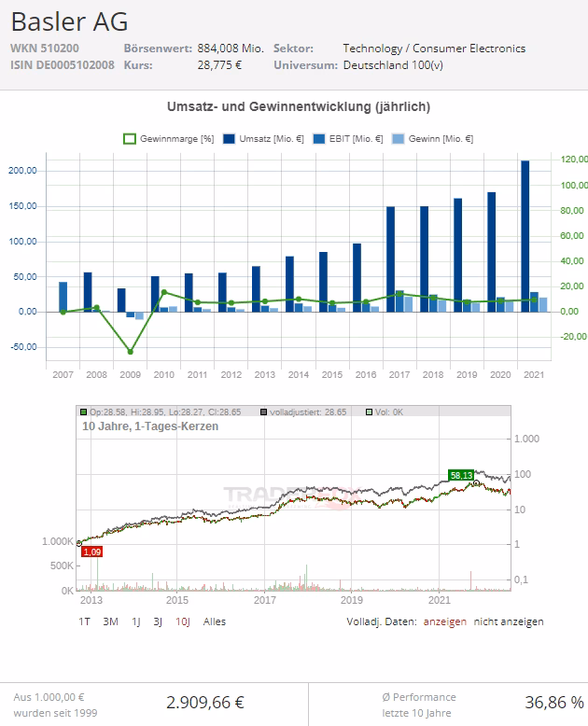
Task: Click the 'nicht anzeigen' option
Action: click(x=509, y=621)
